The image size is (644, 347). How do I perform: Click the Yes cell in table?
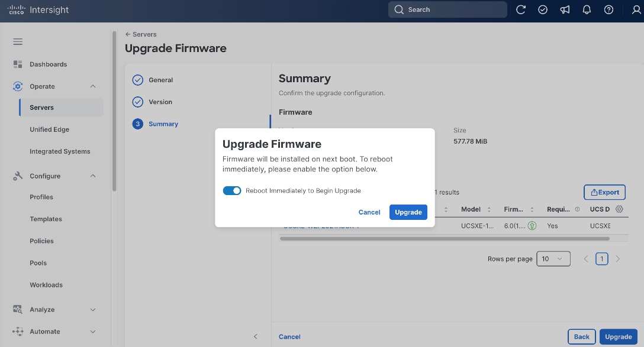coord(552,226)
